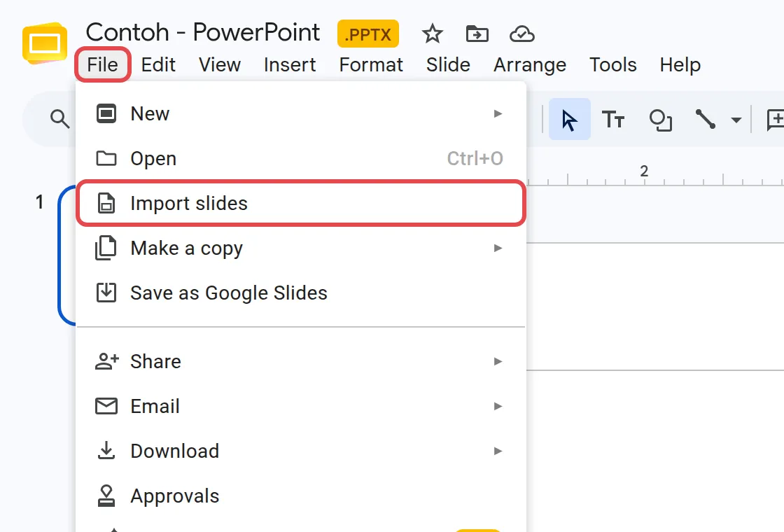This screenshot has width=784, height=532.
Task: Expand the New submenu arrow
Action: [498, 113]
